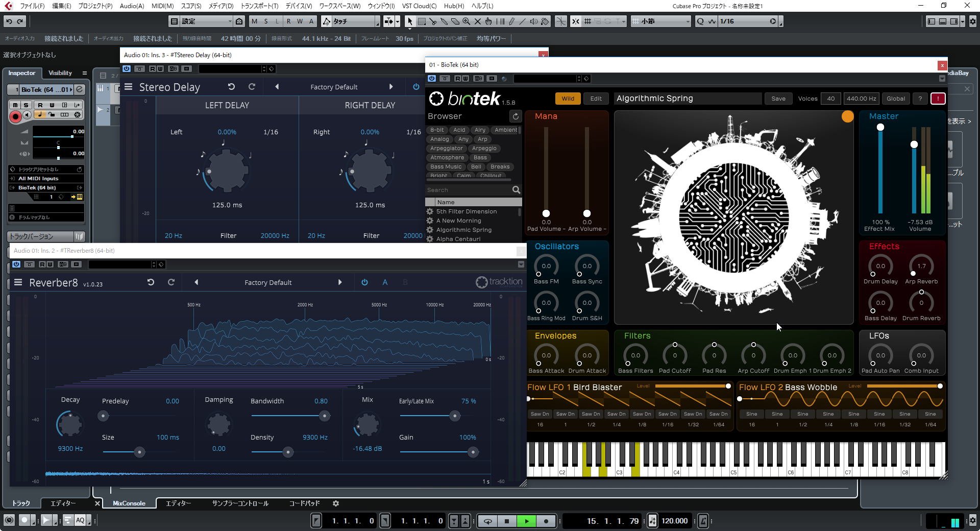Screen dimensions: 980x531
Task: Select the Draw pencil tool
Action: [511, 21]
